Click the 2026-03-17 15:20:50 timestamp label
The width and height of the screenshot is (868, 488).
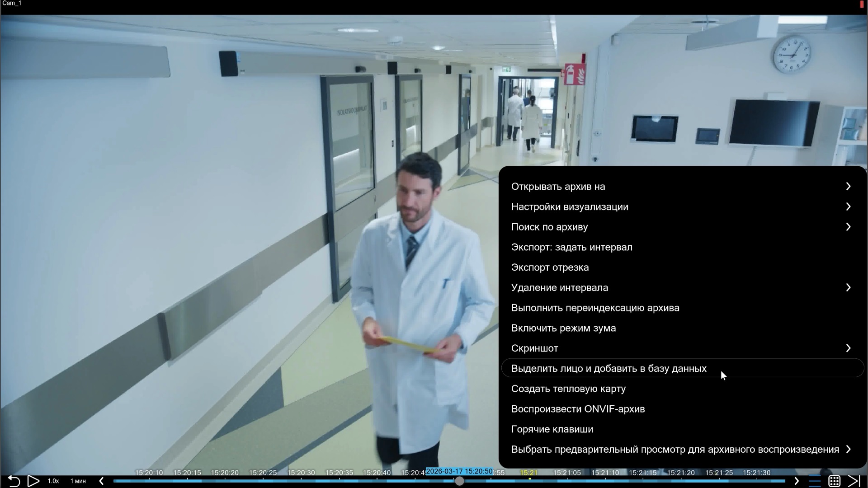[x=459, y=471]
